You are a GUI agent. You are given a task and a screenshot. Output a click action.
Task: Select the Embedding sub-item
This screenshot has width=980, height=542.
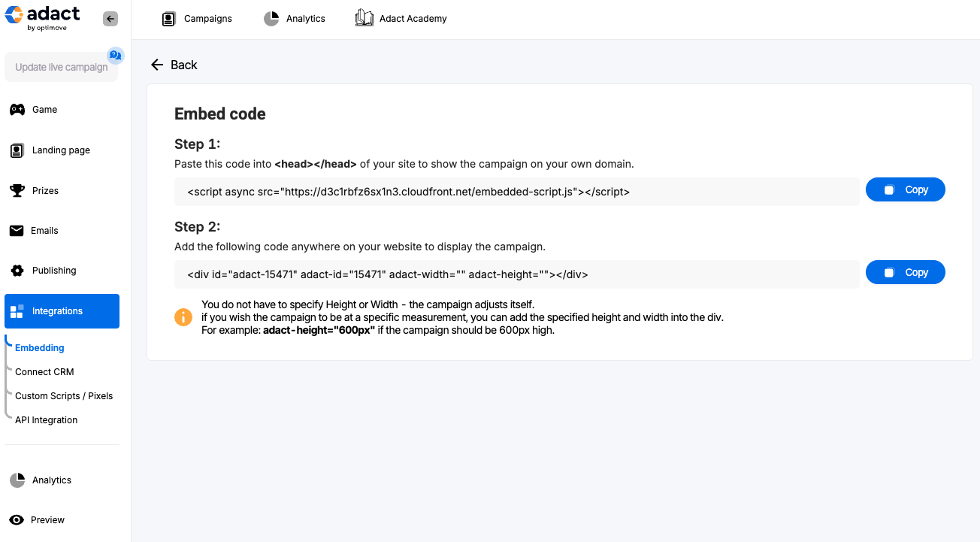pos(40,348)
